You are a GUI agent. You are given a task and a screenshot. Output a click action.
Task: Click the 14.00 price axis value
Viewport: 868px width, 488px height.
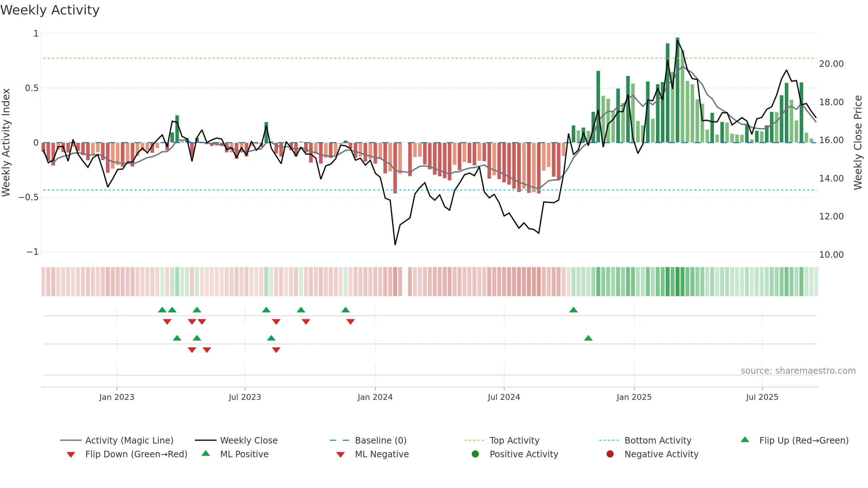(x=831, y=179)
